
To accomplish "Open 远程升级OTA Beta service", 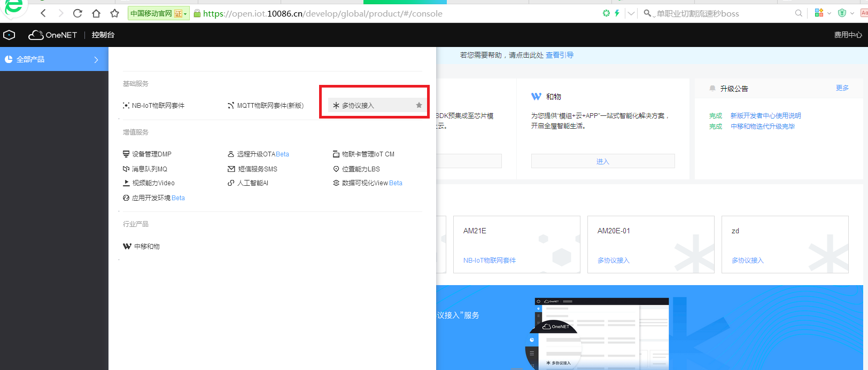I will [259, 154].
